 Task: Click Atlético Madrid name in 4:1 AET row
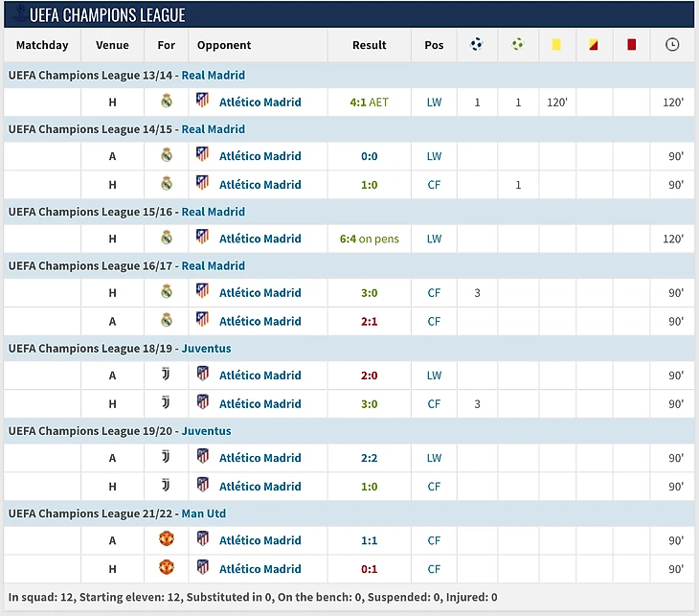(x=259, y=103)
